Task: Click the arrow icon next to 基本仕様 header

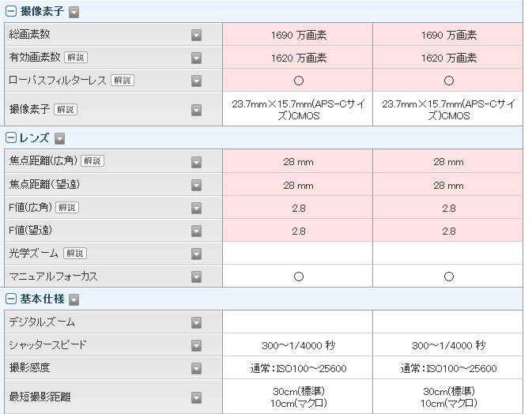Action: pos(74,299)
